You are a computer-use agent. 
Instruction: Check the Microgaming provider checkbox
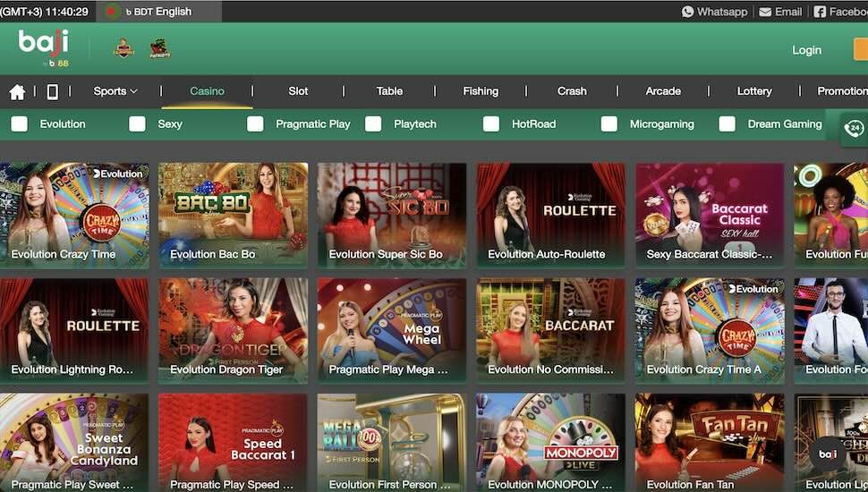click(608, 124)
